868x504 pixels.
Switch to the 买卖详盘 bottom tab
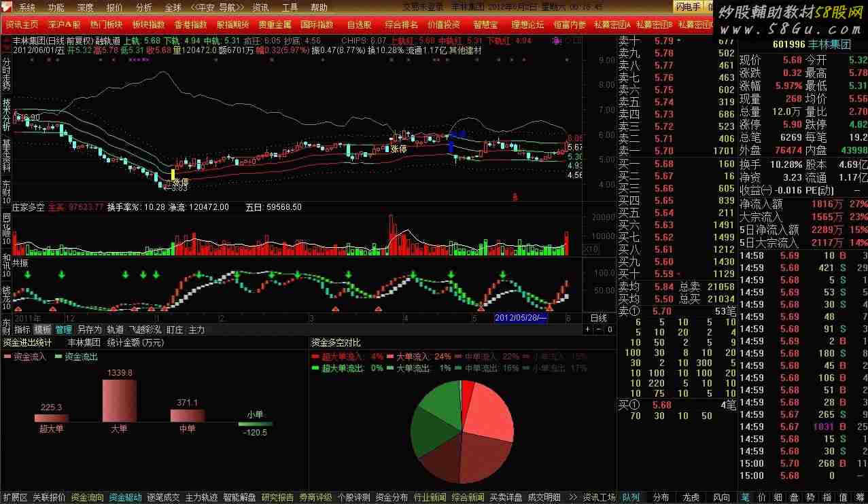coord(506,497)
